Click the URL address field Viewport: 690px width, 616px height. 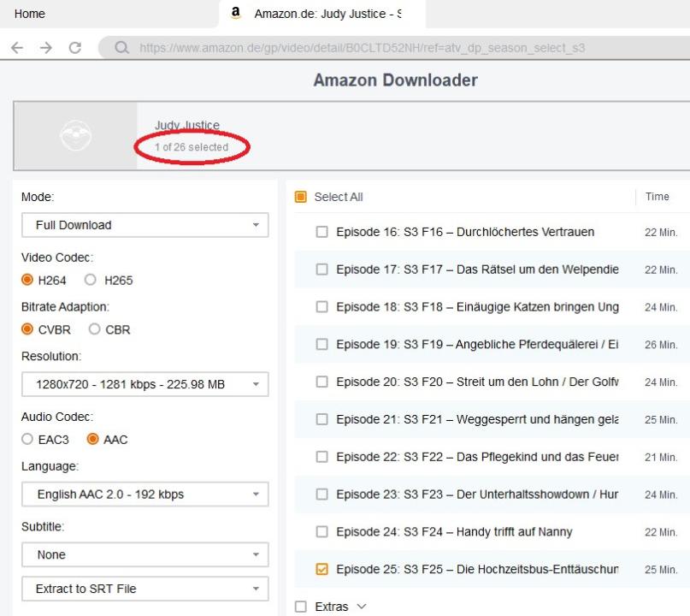(x=385, y=48)
